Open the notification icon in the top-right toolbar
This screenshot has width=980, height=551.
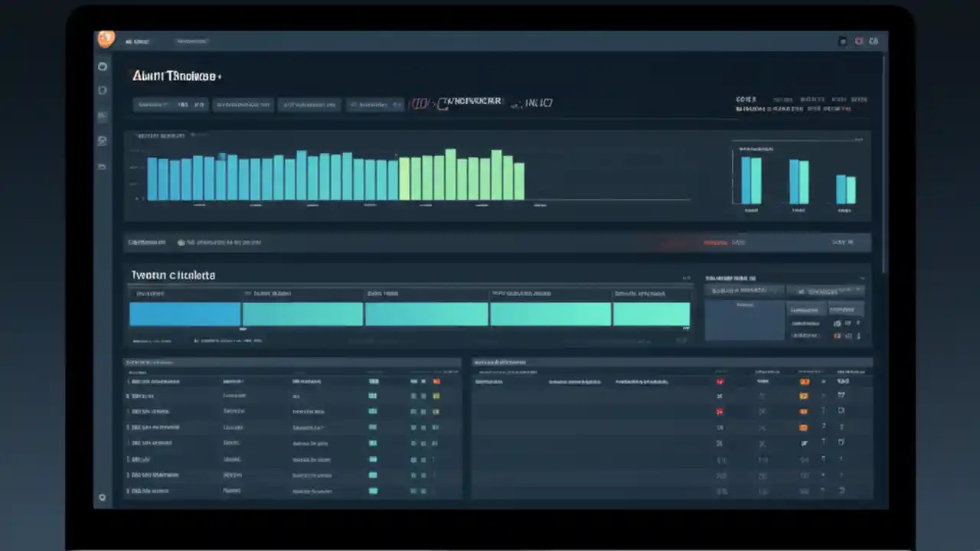coord(858,41)
